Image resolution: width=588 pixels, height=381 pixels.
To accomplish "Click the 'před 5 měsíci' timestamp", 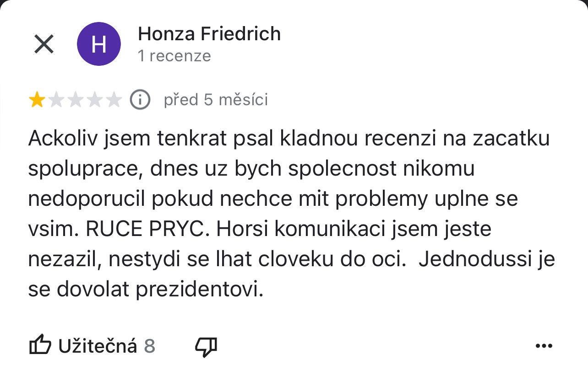I will pyautogui.click(x=216, y=100).
